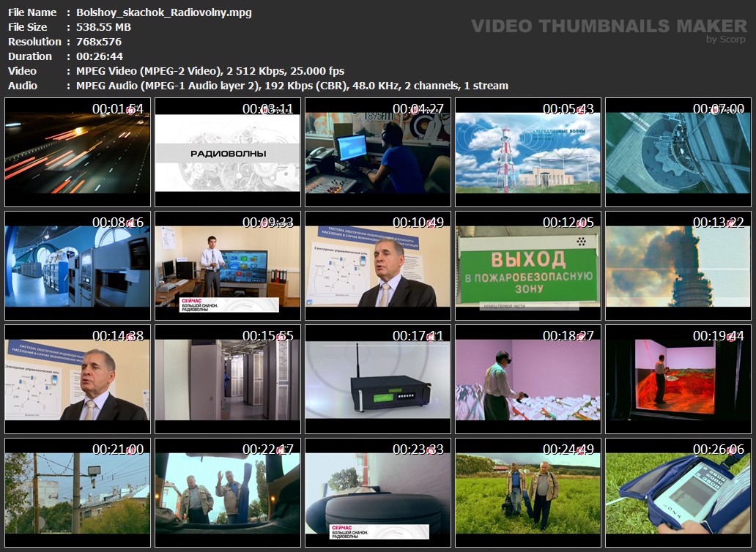Select the black router device thumbnail

[378, 380]
